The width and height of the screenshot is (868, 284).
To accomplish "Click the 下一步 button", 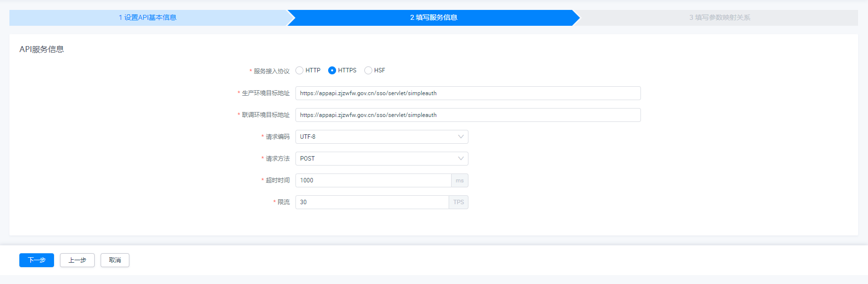I will point(37,260).
